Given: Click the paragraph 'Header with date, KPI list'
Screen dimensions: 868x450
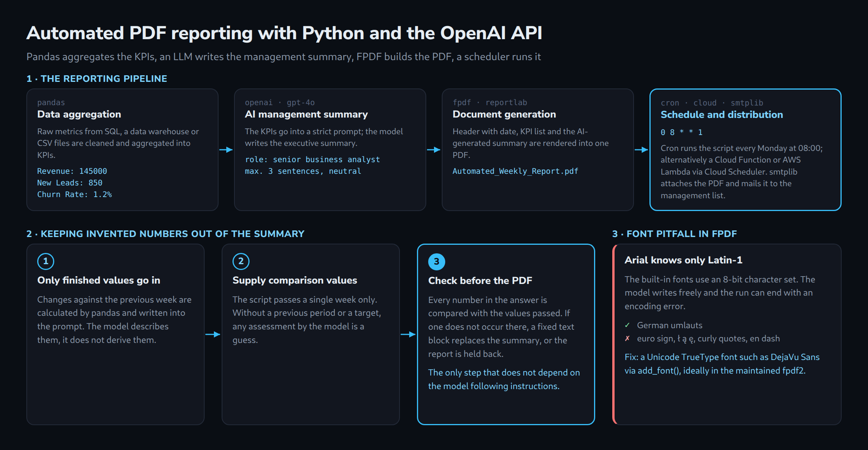Looking at the screenshot, I should 531,143.
